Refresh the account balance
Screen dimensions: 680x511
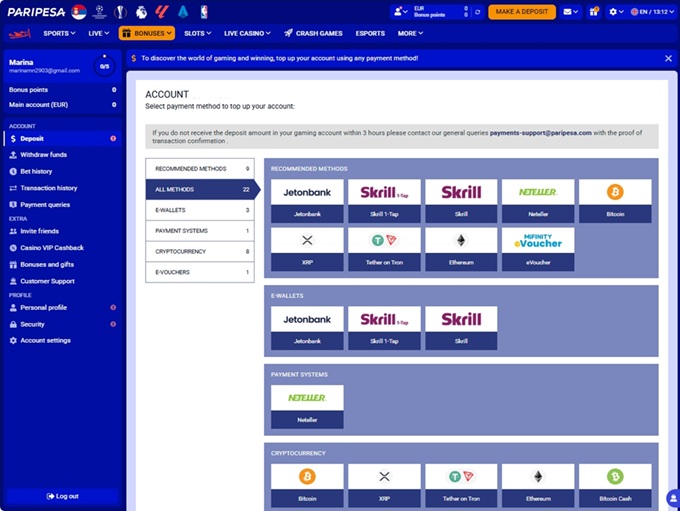point(477,12)
